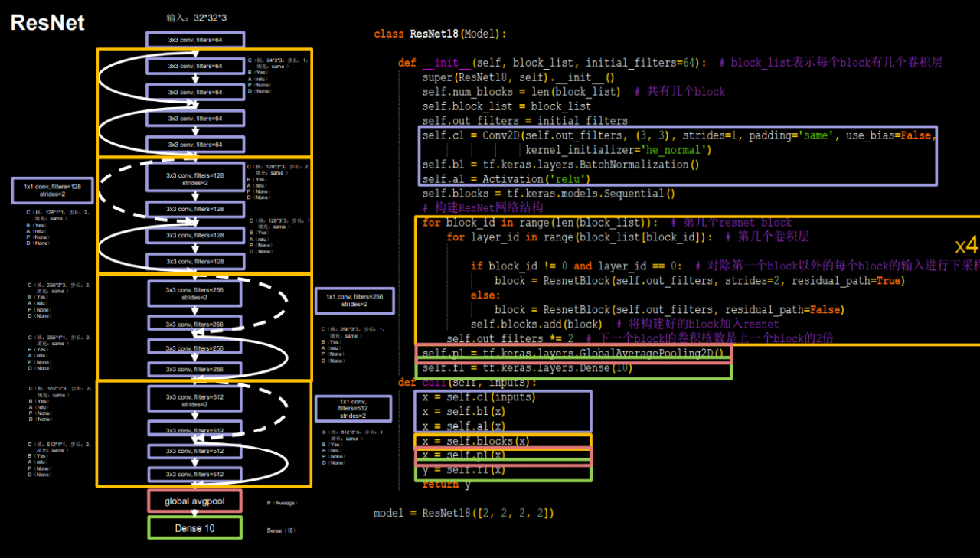980x558 pixels.
Task: Select the "x = self.a1(x)" line
Action: [464, 426]
